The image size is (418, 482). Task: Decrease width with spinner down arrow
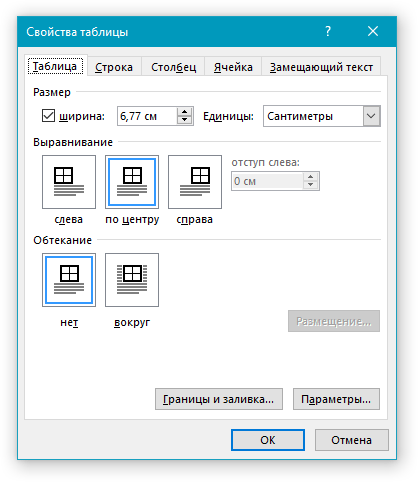coord(185,120)
